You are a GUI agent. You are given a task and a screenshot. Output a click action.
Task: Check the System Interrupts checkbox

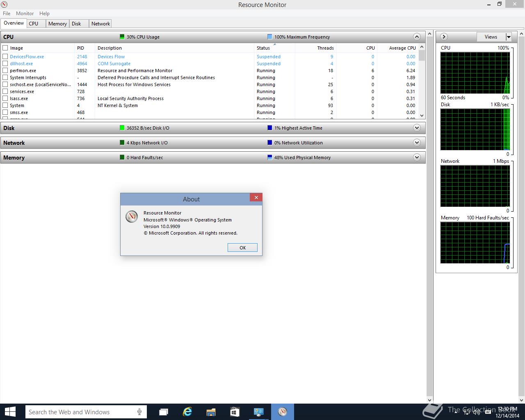(x=5, y=78)
